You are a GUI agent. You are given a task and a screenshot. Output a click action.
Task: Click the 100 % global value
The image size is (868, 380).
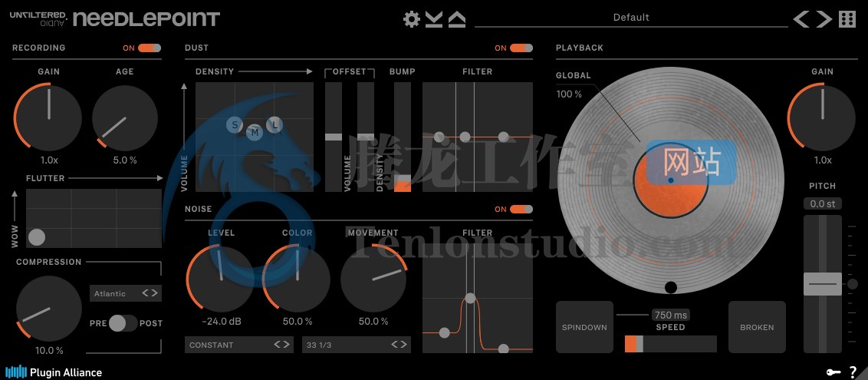569,94
